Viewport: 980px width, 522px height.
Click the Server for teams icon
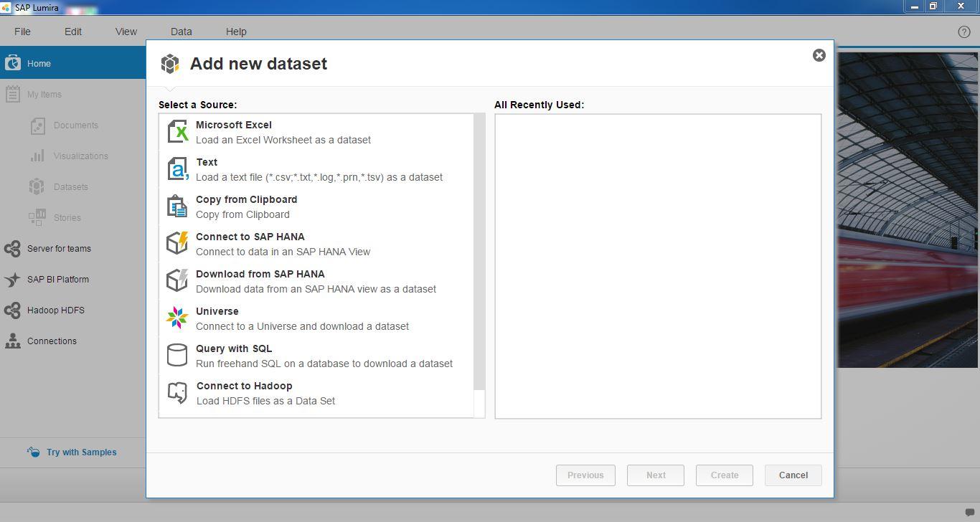tap(12, 249)
